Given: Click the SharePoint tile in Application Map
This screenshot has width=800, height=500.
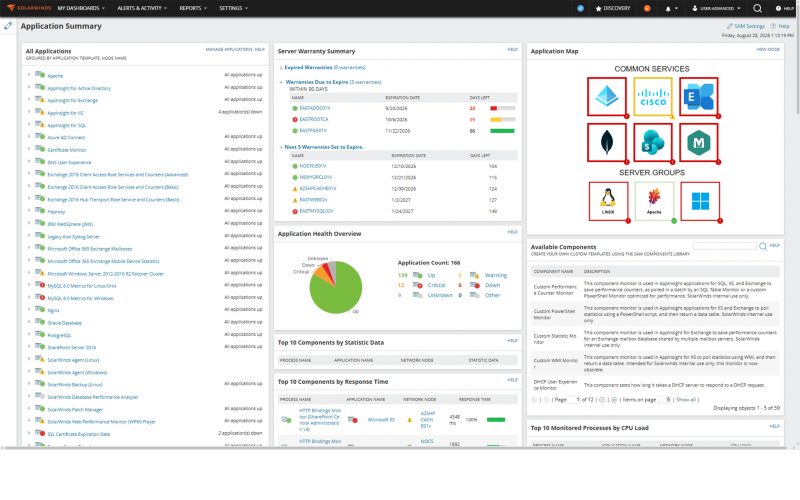Looking at the screenshot, I should (x=653, y=142).
